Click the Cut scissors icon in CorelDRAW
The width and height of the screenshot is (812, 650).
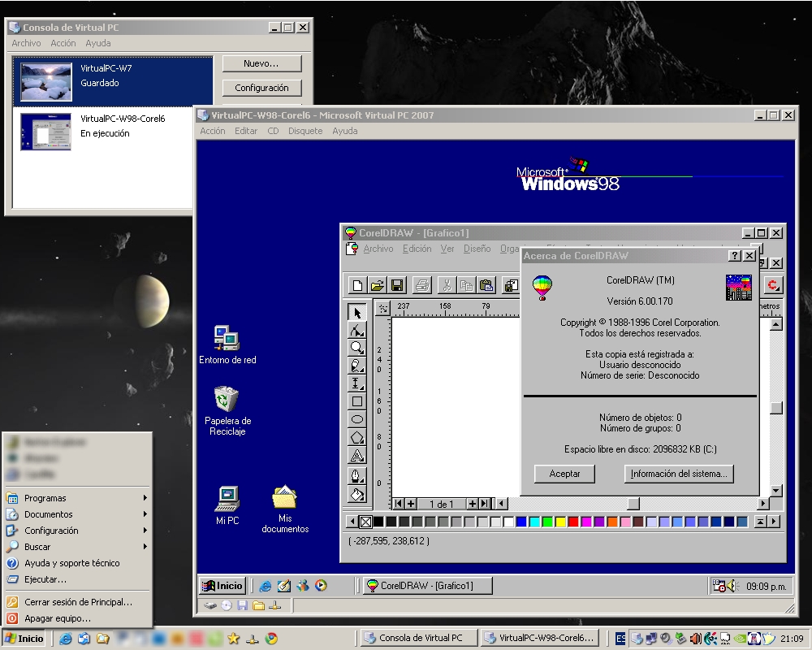[x=447, y=285]
